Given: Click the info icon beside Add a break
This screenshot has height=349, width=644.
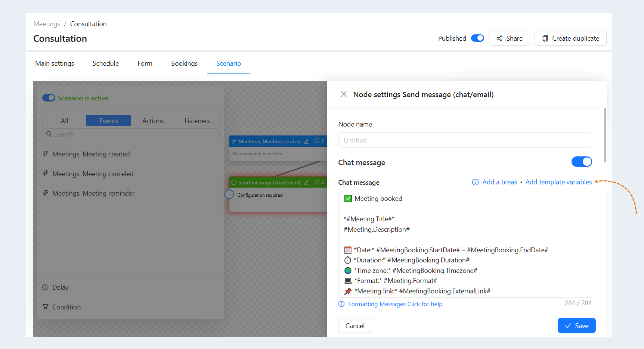Looking at the screenshot, I should [x=476, y=182].
